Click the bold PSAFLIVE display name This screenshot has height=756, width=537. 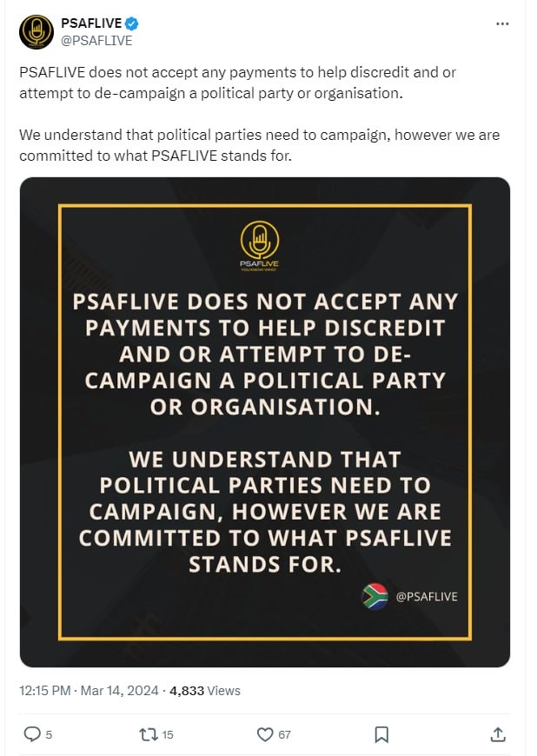[x=91, y=23]
